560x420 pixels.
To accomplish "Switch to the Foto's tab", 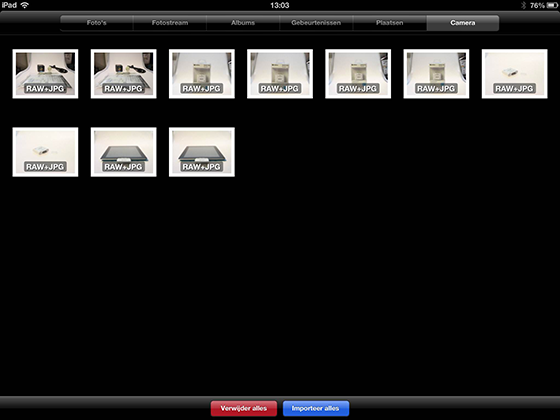I will pyautogui.click(x=97, y=23).
